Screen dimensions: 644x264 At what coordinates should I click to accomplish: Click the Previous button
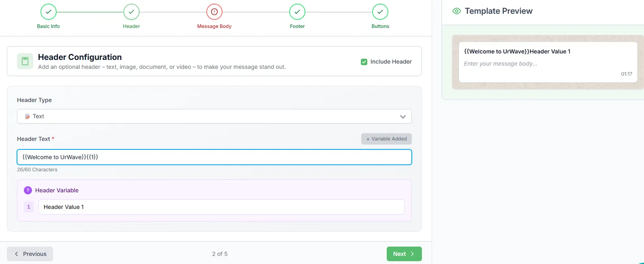coord(30,254)
